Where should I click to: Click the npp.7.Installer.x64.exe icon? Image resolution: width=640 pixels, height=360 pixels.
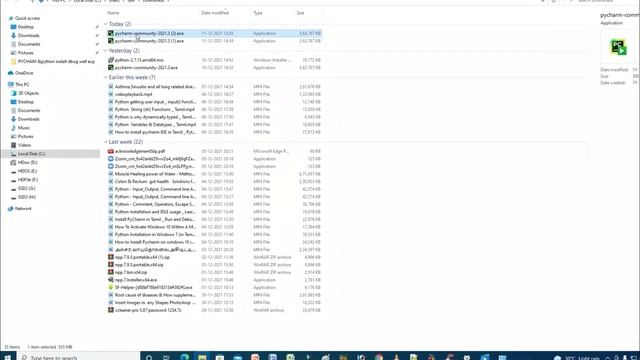click(x=111, y=280)
